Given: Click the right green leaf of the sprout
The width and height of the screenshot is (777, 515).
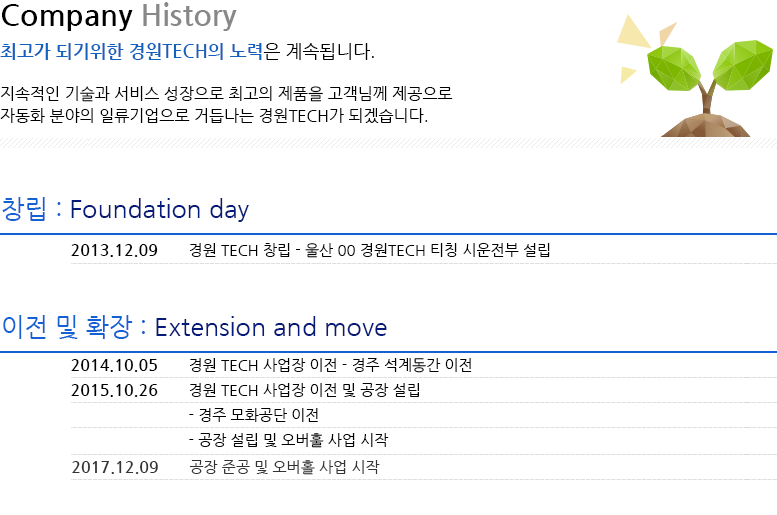Looking at the screenshot, I should pos(743,64).
